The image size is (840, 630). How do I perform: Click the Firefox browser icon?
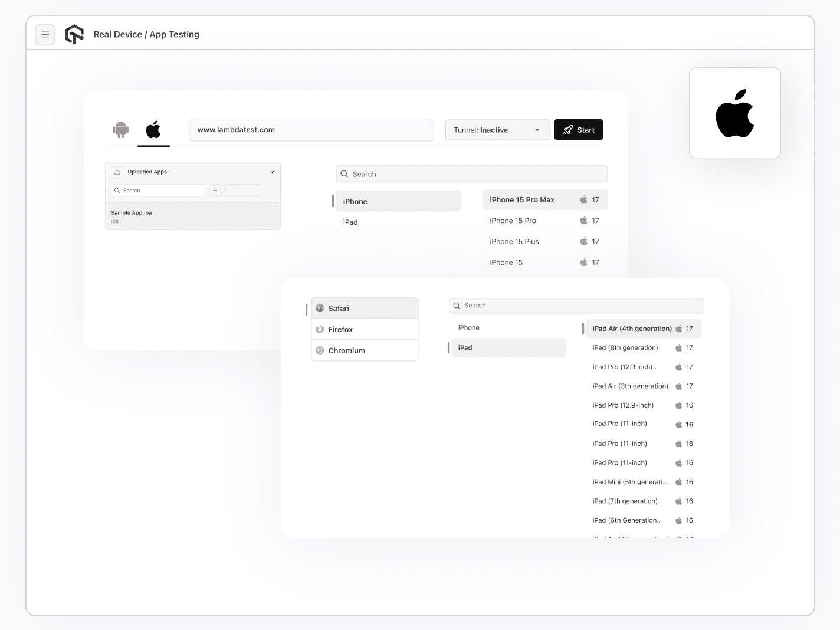[320, 329]
